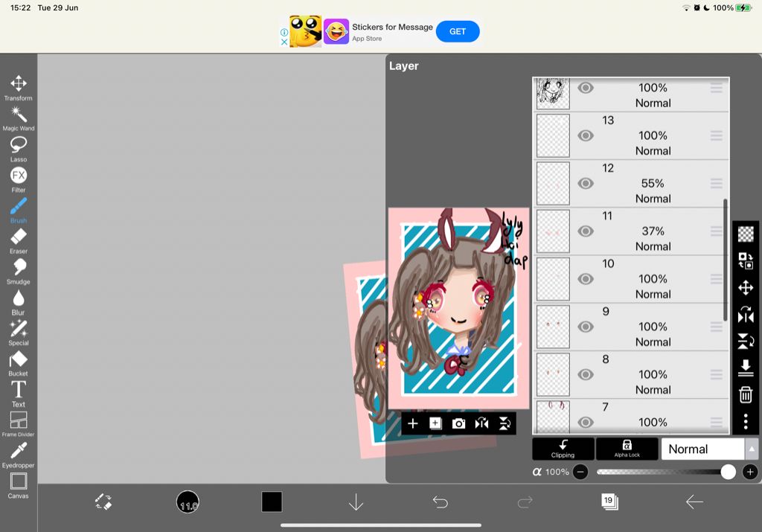Select the Blur tool
This screenshot has width=762, height=532.
19,302
